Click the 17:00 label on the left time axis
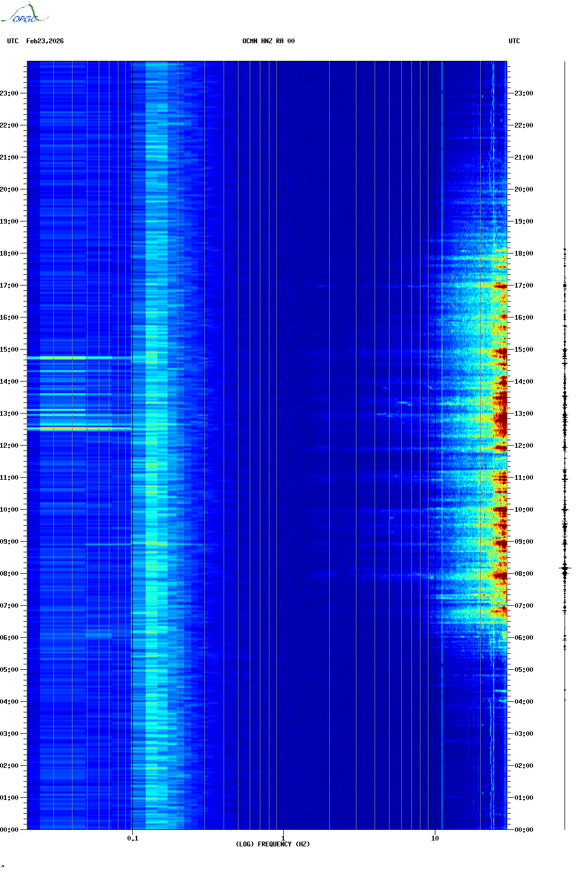Screen dimensions: 588x872 pyautogui.click(x=9, y=286)
